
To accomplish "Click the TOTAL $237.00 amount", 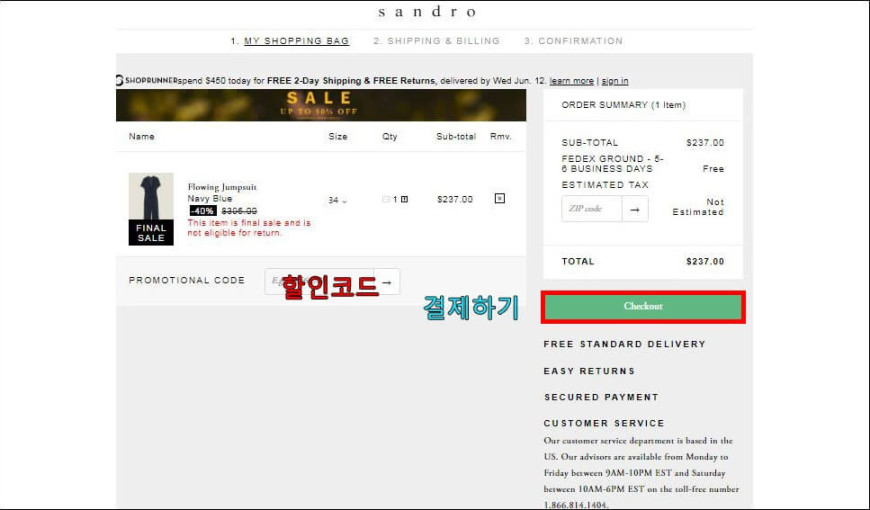I will pyautogui.click(x=705, y=261).
